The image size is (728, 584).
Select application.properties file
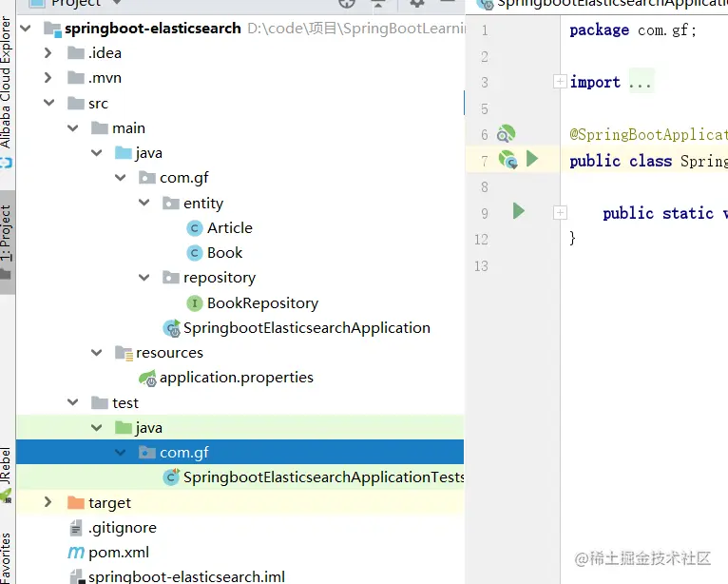pos(237,378)
